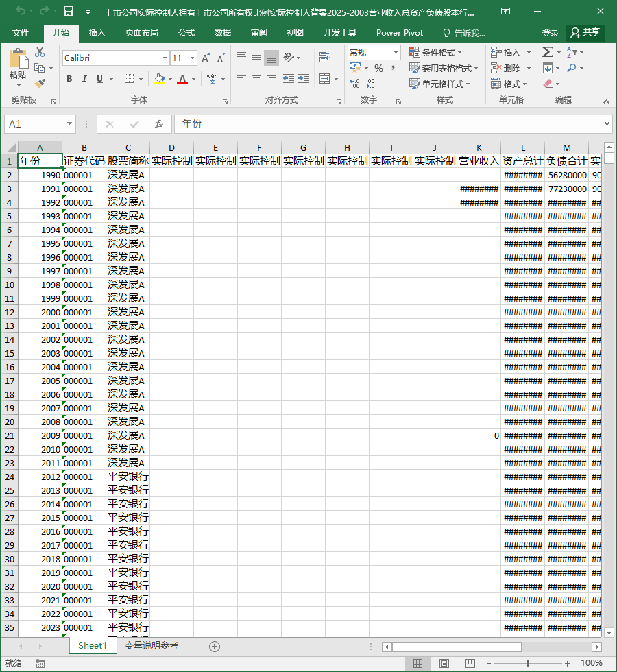Apply percent style format

coord(378,68)
